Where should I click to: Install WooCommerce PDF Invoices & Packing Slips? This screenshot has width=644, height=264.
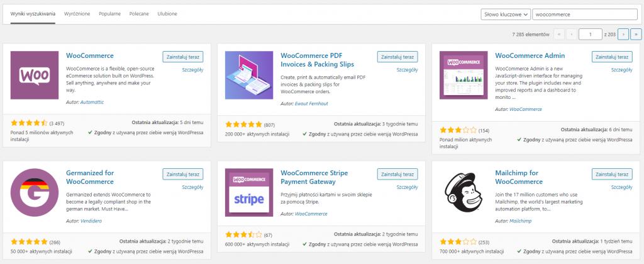(397, 57)
